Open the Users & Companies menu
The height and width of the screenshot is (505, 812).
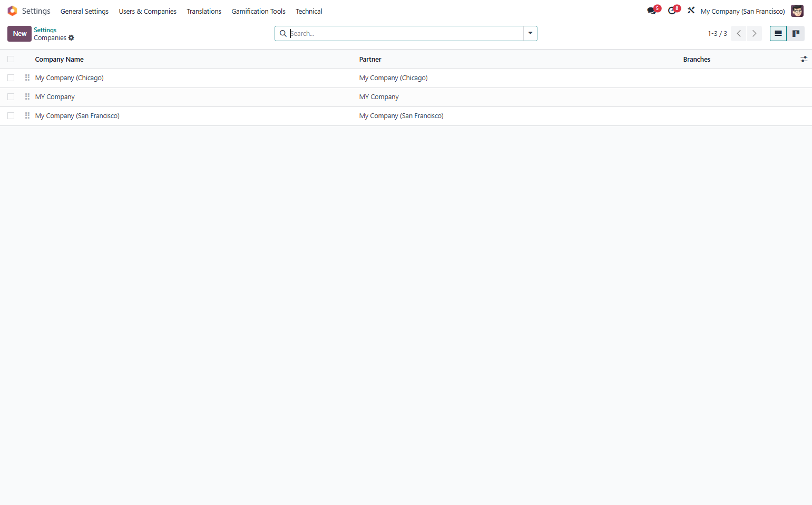(x=148, y=12)
